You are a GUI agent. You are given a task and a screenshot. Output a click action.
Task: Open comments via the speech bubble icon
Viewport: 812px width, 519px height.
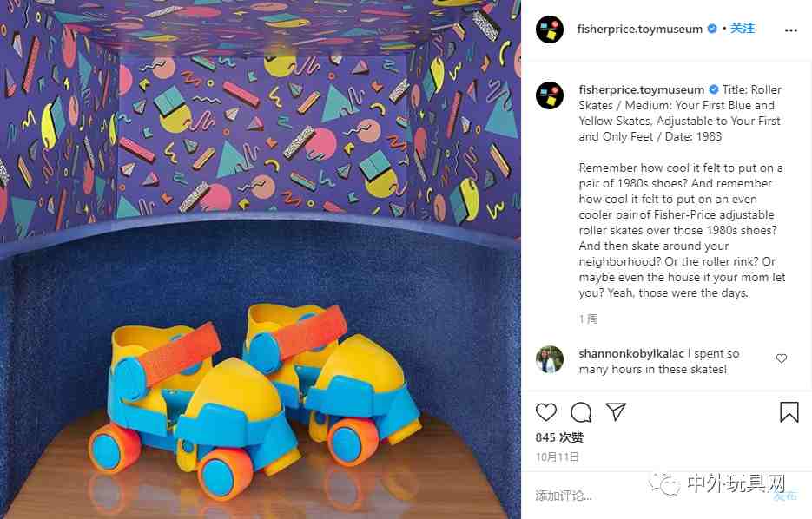tap(581, 412)
